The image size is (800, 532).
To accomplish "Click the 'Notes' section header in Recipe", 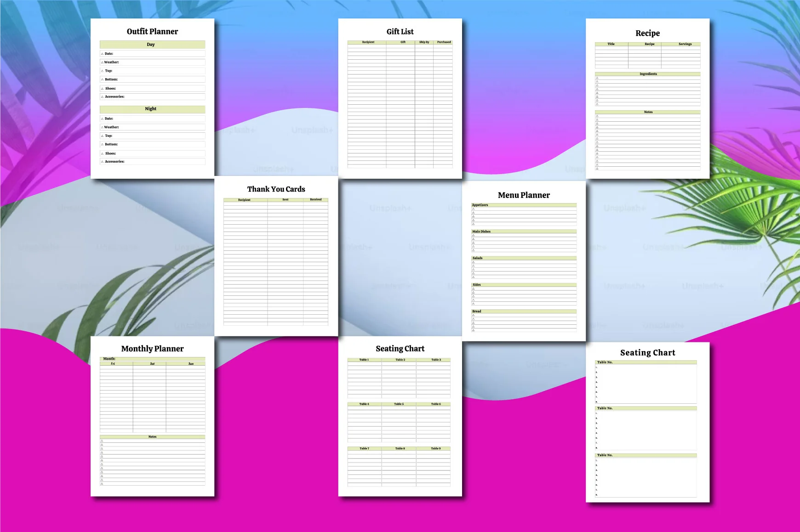I will coord(647,112).
